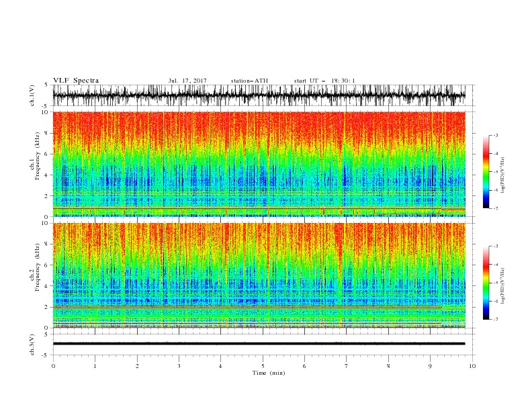532x411 pixels.
Task: Select the date text "Jul. 17, 2017"
Action: pos(187,81)
